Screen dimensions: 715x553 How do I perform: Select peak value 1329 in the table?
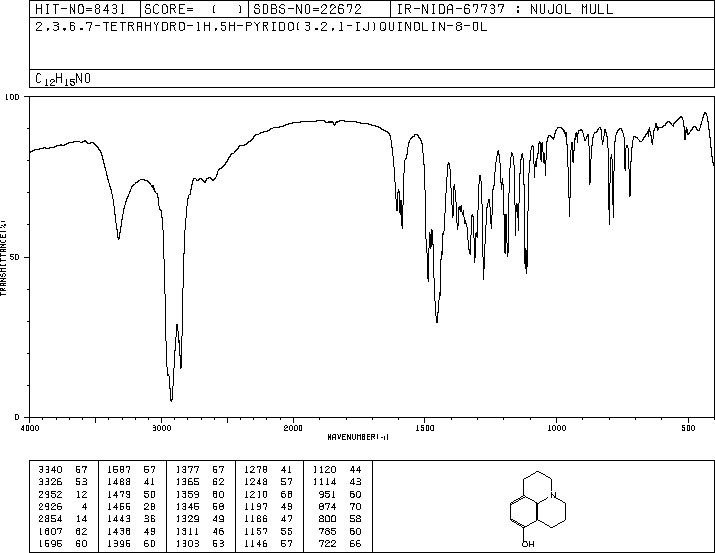(x=187, y=519)
